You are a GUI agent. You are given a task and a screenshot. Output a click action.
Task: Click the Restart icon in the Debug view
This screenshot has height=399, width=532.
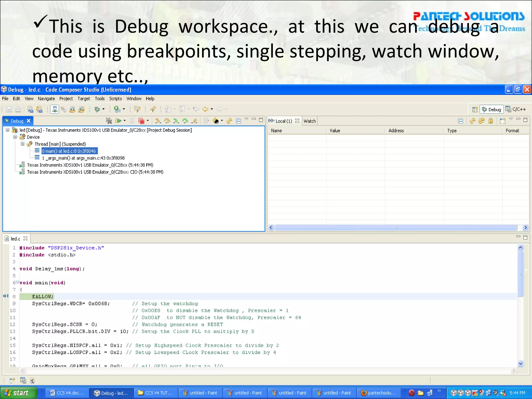click(229, 121)
